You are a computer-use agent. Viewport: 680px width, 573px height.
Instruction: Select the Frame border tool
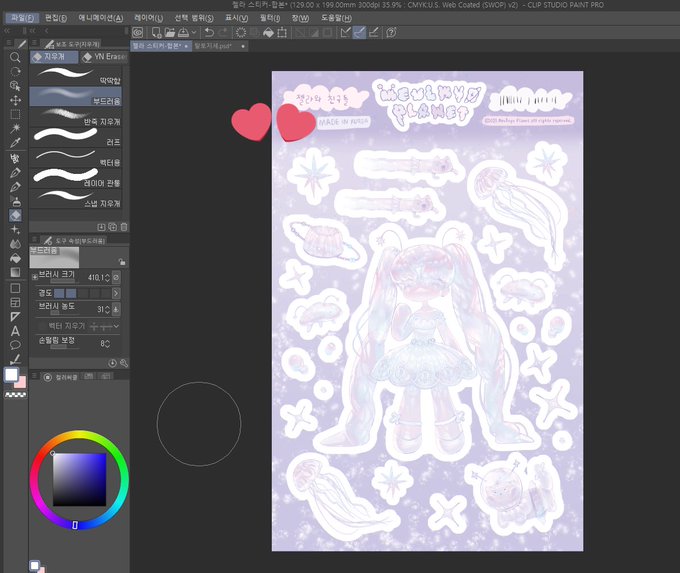(15, 303)
